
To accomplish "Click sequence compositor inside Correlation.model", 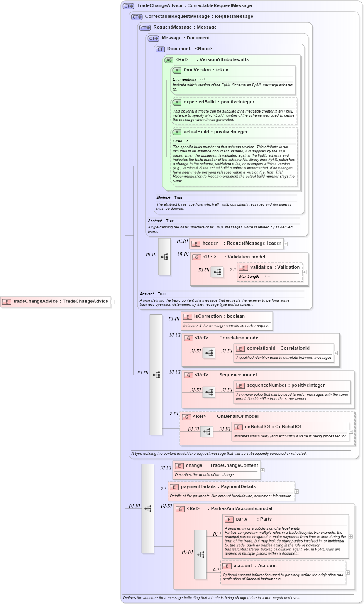I will pos(209,353).
